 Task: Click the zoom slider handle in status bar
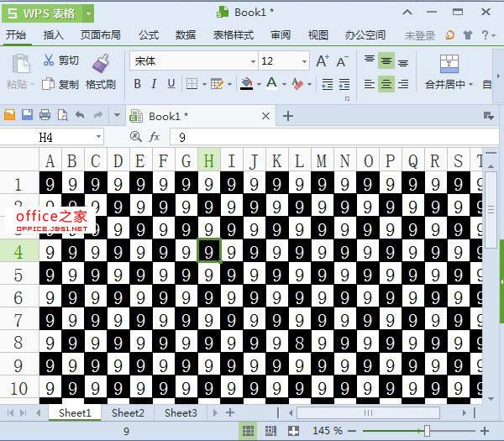tap(428, 431)
